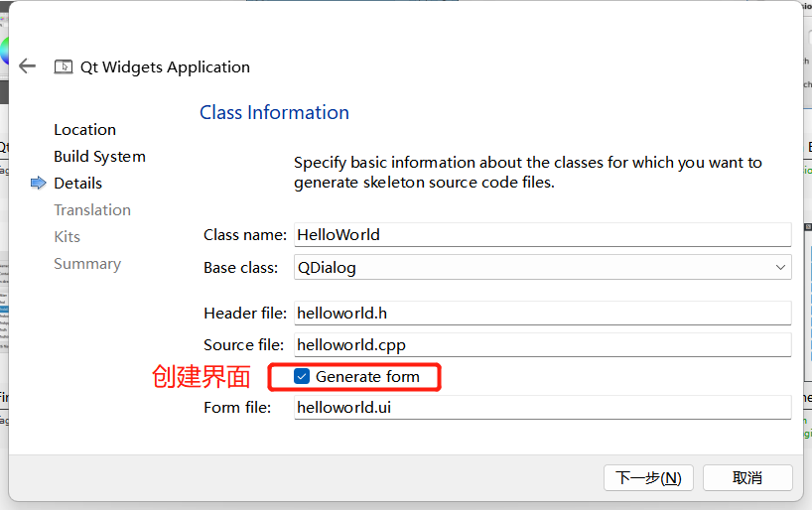Select the Kits wizard step
Screen dimensions: 812x510
pyautogui.click(x=67, y=237)
